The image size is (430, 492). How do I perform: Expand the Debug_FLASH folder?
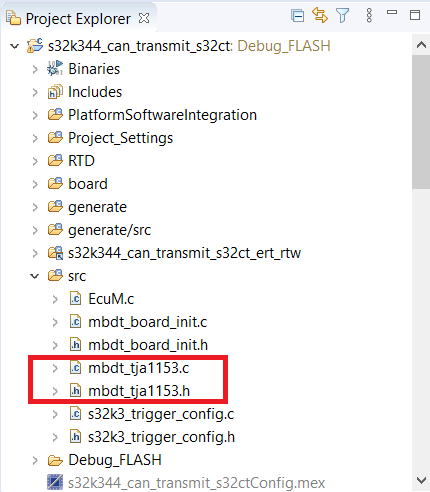click(35, 460)
